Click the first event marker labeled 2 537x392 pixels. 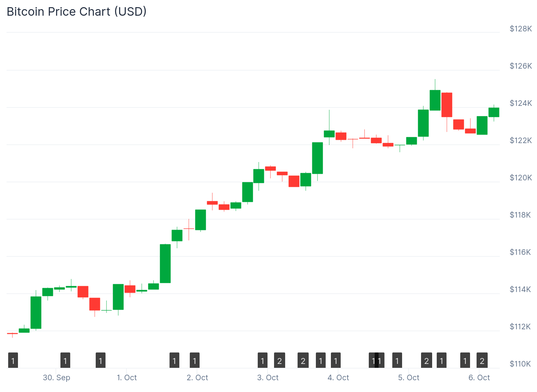(x=280, y=361)
